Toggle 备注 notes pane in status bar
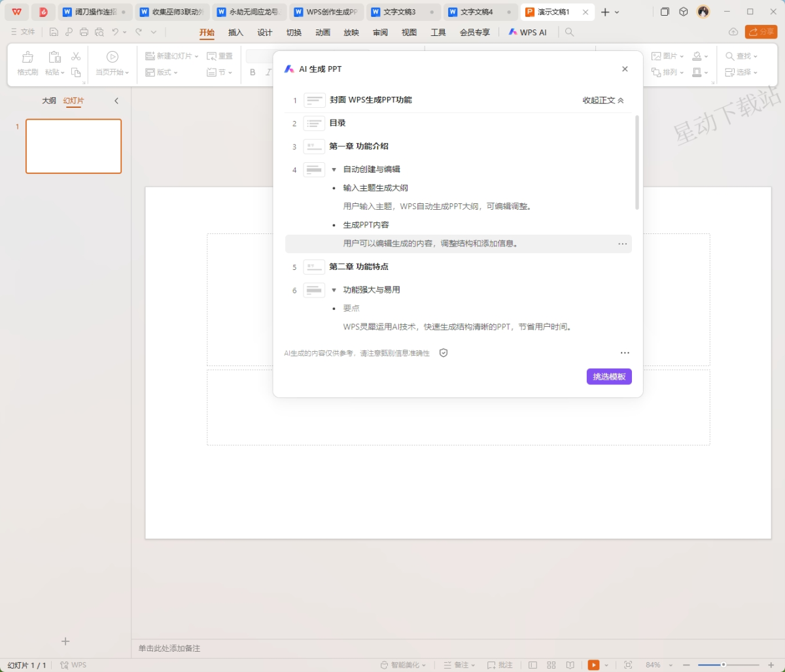This screenshot has width=785, height=672. [x=459, y=665]
